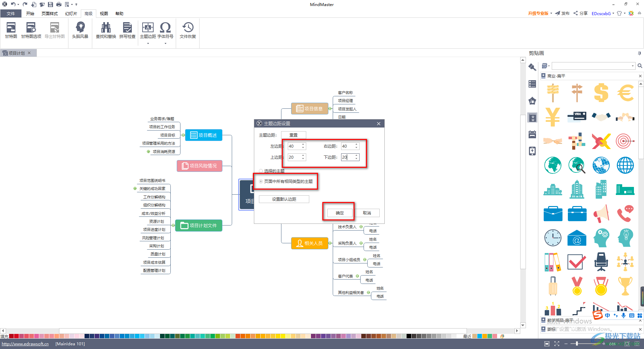Switch to the 页面样式 ribbon tab
This screenshot has height=349, width=644.
click(50, 13)
